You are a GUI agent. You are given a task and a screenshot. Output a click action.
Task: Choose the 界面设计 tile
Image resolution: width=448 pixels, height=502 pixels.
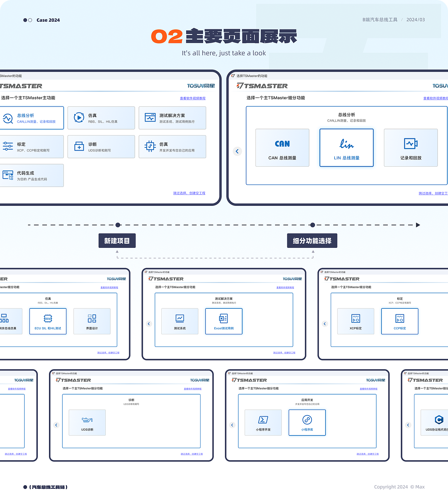coord(92,321)
